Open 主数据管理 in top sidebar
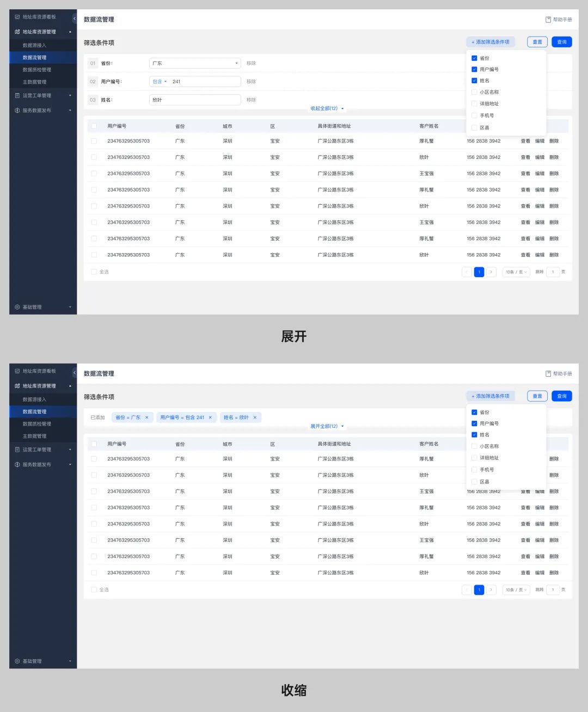The height and width of the screenshot is (712, 588). point(43,82)
